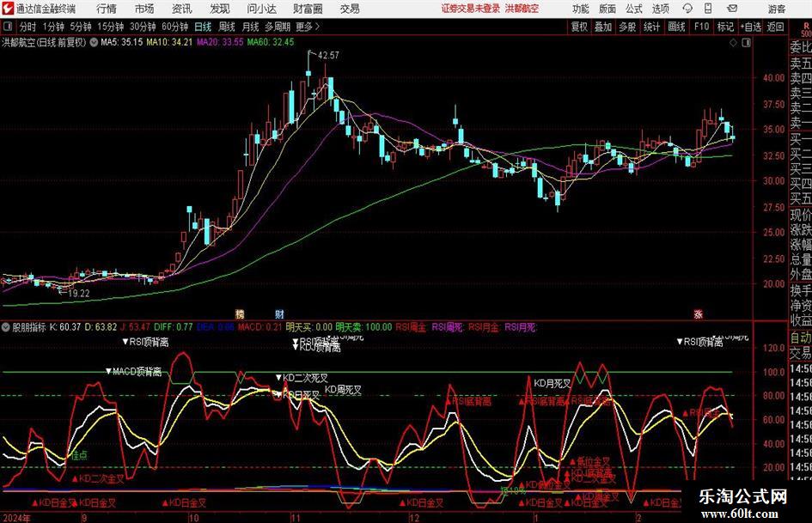Image resolution: width=812 pixels, height=523 pixels.
Task: Open the 交易 menu
Action: pos(350,9)
